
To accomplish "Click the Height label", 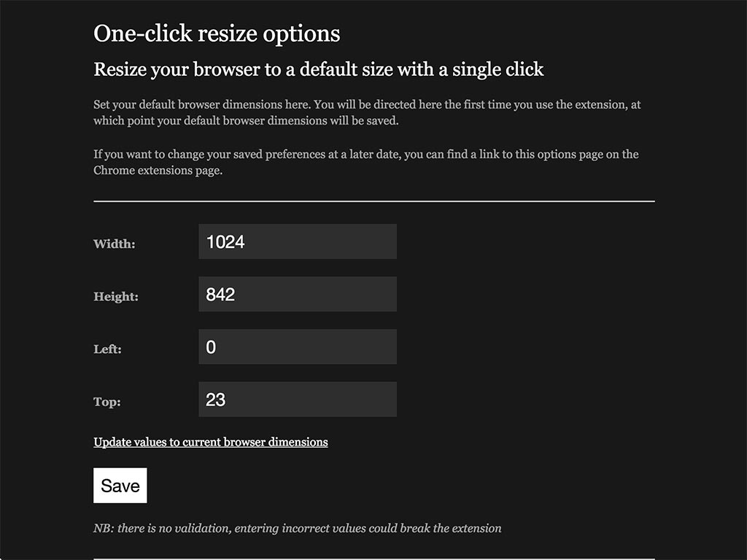I will point(117,297).
